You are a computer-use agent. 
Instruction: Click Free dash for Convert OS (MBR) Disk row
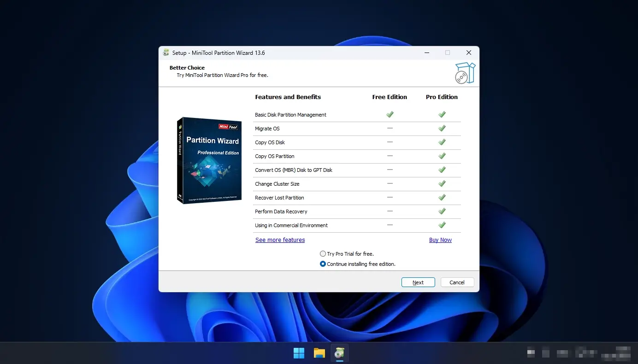pyautogui.click(x=390, y=170)
